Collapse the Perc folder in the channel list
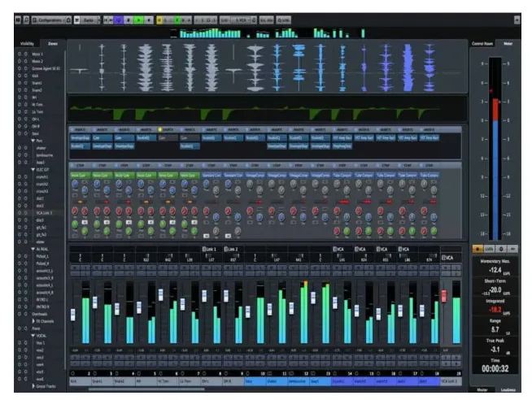This screenshot has width=532, height=400. 32,141
